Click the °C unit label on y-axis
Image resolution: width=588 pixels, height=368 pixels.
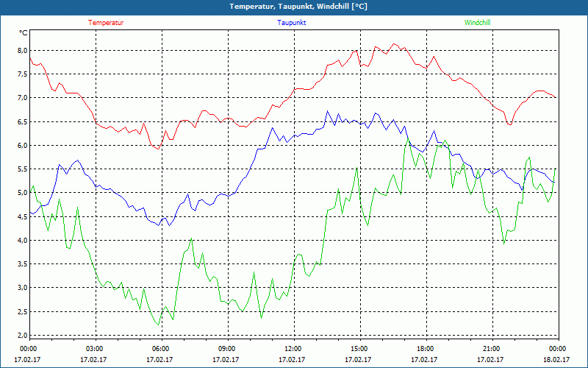[23, 33]
